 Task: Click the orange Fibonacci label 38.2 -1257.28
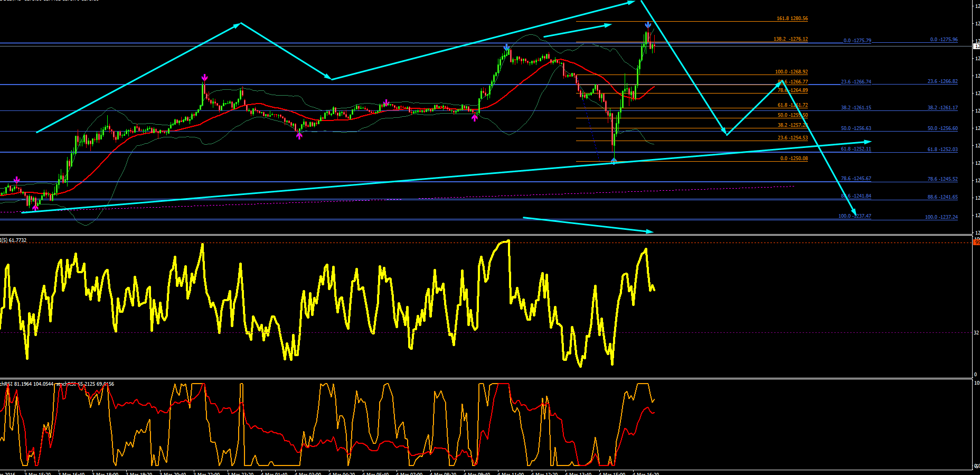pos(793,125)
